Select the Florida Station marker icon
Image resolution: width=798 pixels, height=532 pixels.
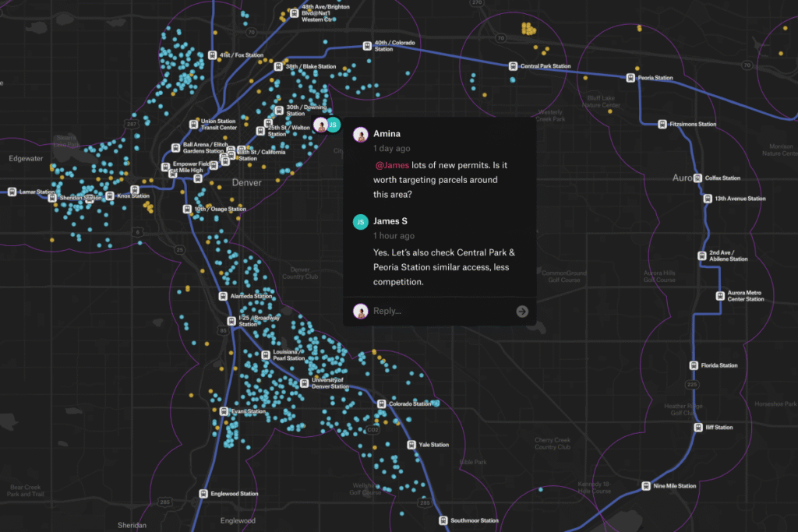tap(693, 365)
